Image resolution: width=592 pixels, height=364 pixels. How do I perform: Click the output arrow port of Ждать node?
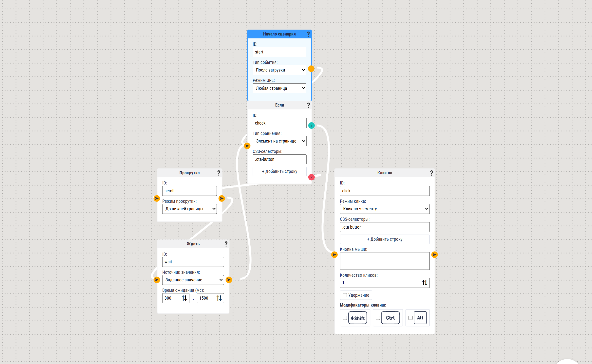pos(229,280)
